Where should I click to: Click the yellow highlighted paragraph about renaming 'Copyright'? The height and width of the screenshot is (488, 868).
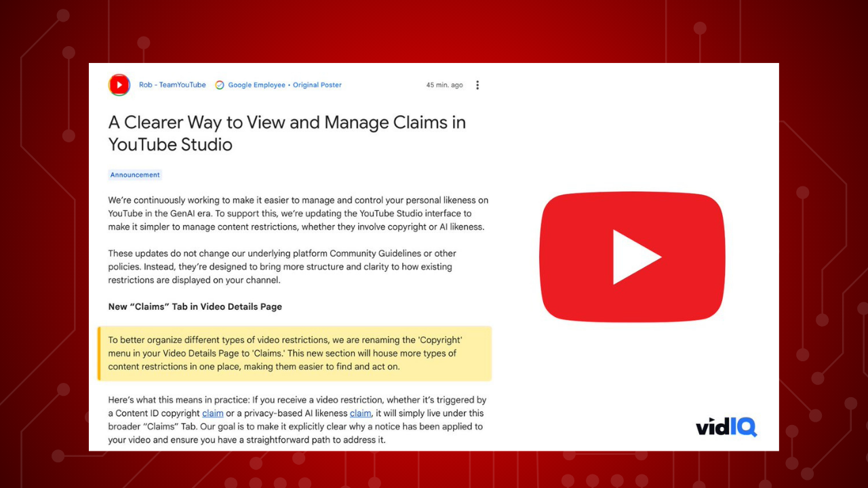295,354
